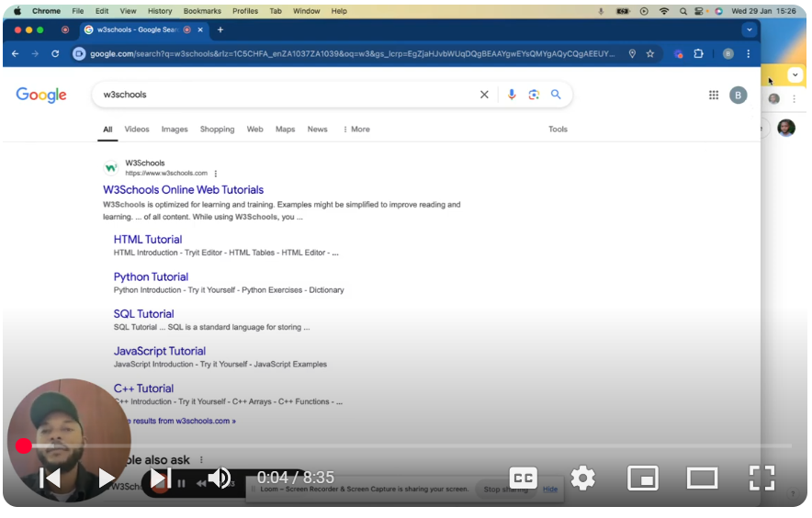This screenshot has width=812, height=518.
Task: Open Spotlight search in menu bar
Action: (683, 11)
